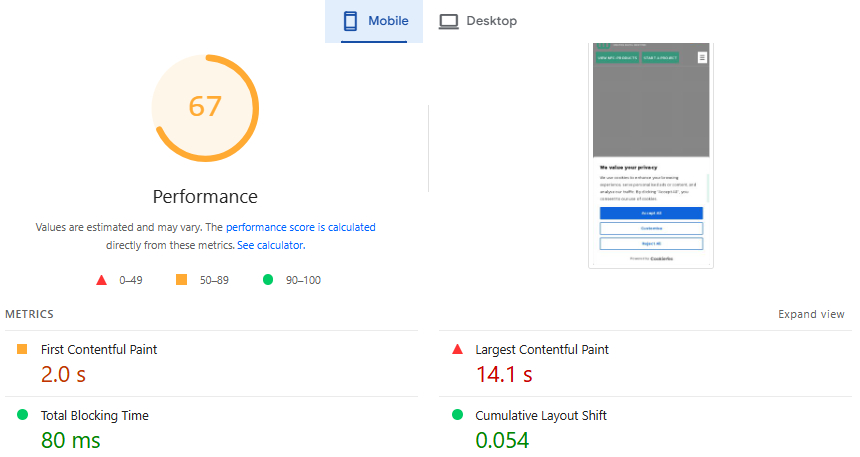Screen dimensions: 860x457
Task: Click the green circle 90–100 legend icon
Action: 268,280
